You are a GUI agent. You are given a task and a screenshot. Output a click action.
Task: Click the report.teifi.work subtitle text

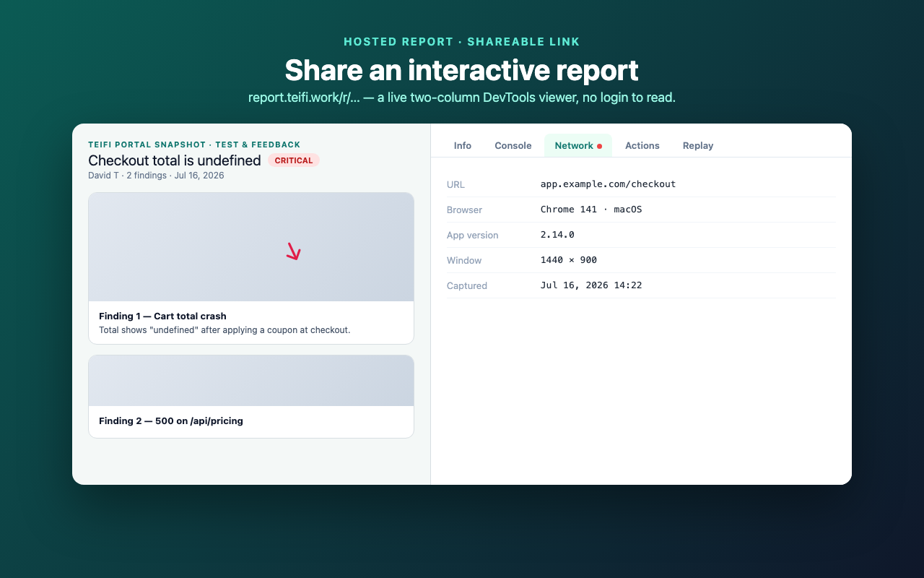pos(462,98)
